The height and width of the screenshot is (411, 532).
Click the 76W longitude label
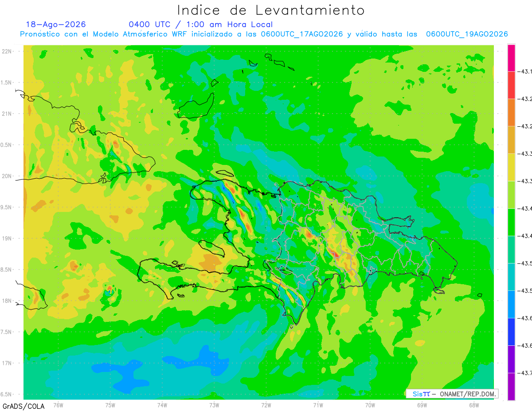58,405
